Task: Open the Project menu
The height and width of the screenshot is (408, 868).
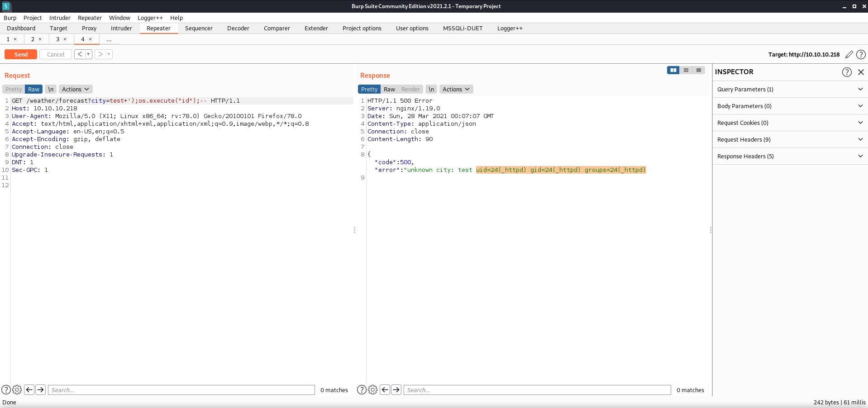Action: (x=33, y=18)
